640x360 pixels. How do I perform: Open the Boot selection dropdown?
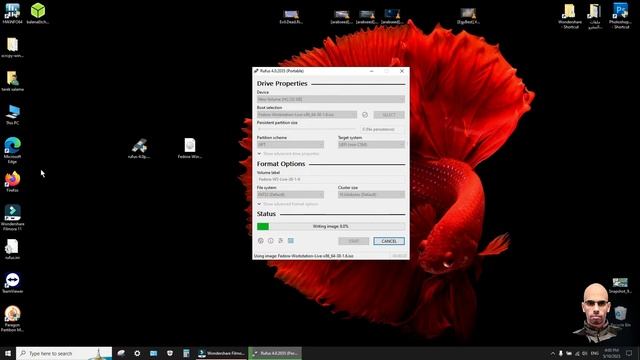[307, 115]
